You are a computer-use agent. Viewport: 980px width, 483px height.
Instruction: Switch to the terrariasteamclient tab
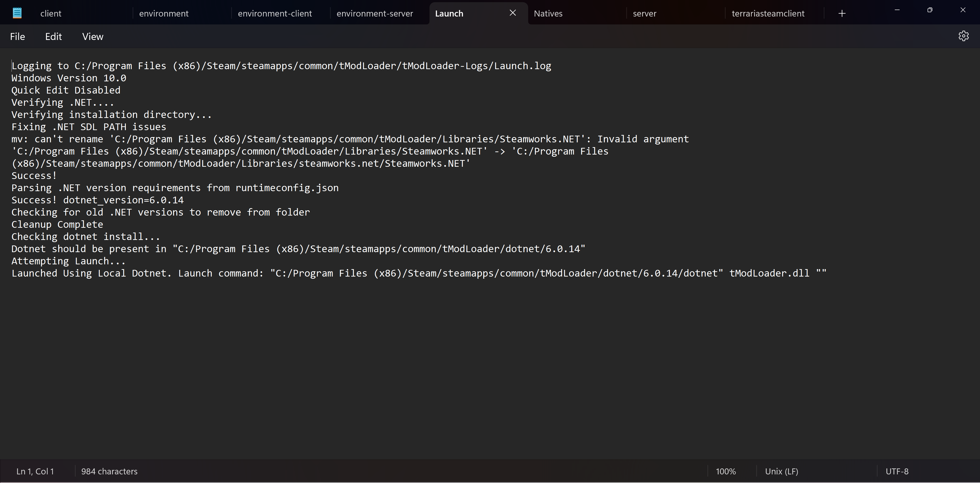click(x=768, y=14)
